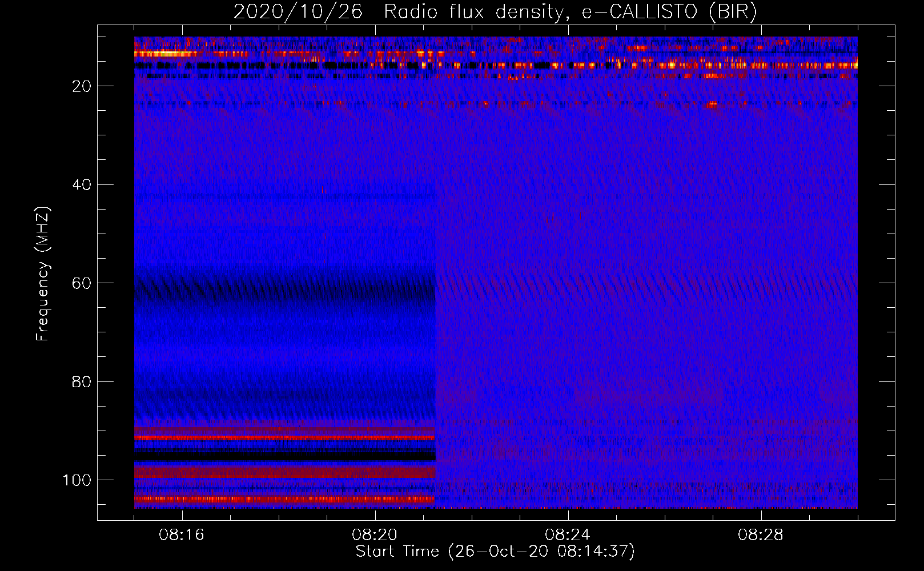Click the 08:24 time tick label
Viewport: 924px width, 571px height.
[568, 535]
